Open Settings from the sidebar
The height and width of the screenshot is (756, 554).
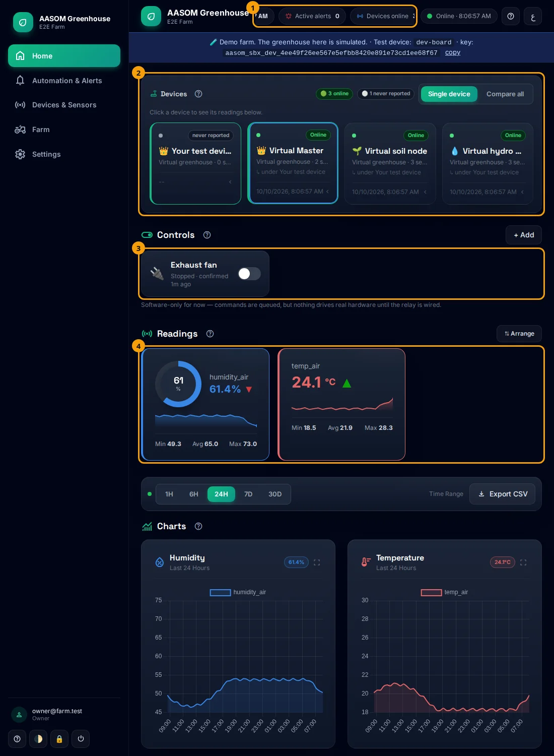click(64, 154)
